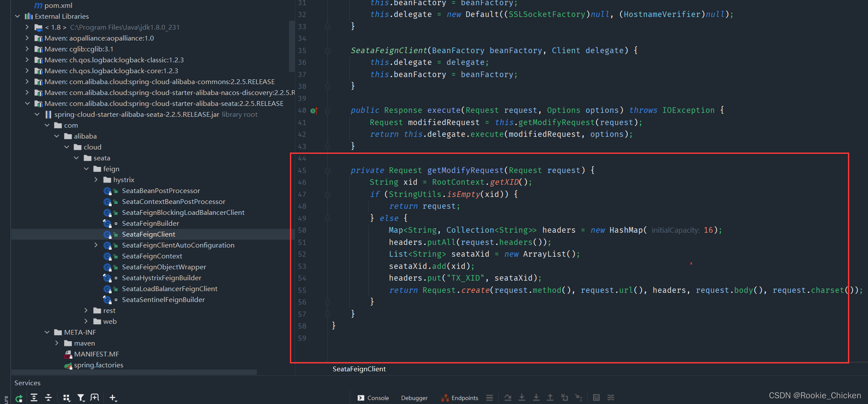Expand the Maven aopalliance library node

coord(27,38)
